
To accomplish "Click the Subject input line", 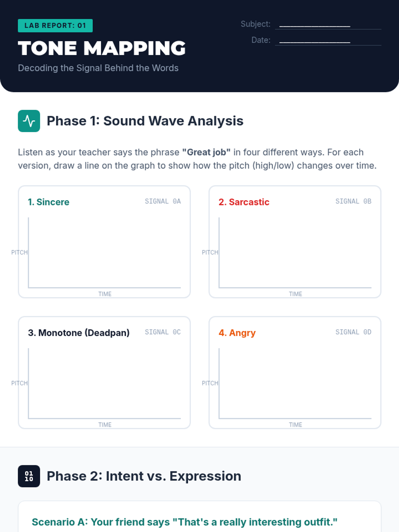I will 328,24.
